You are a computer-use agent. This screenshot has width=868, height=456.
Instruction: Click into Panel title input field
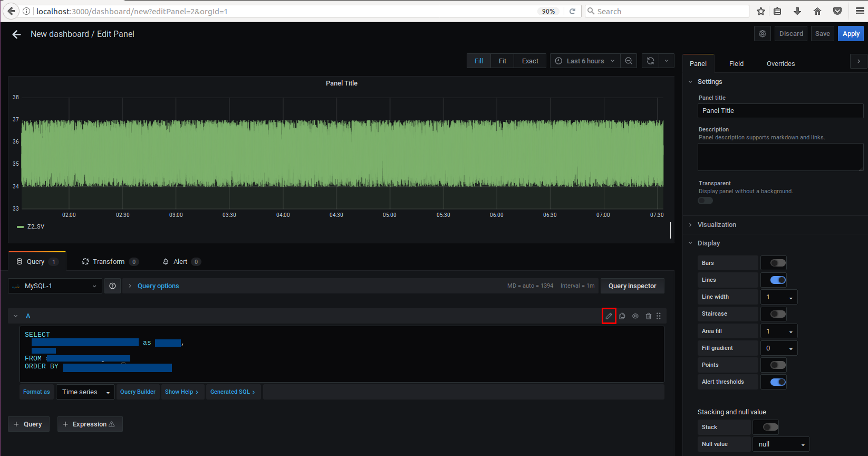click(780, 111)
